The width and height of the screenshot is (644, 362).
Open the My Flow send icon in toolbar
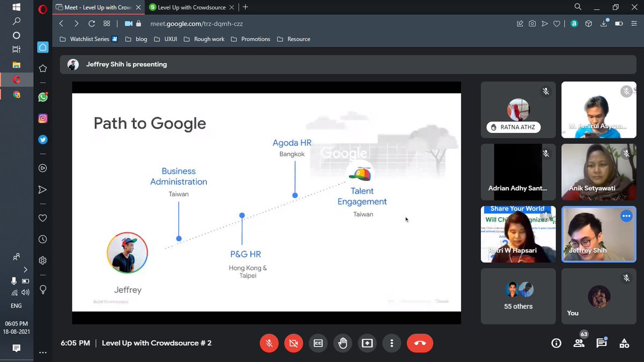tap(545, 24)
